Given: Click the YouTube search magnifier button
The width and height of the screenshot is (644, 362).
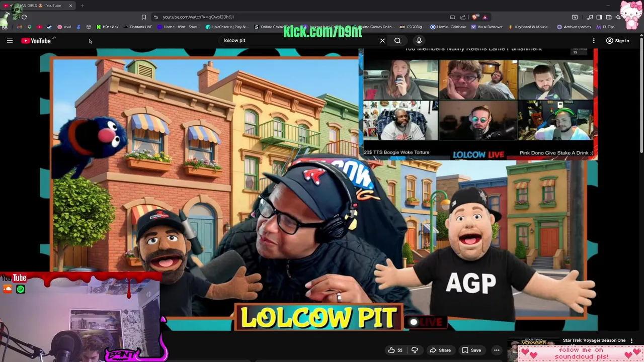Looking at the screenshot, I should pyautogui.click(x=397, y=40).
